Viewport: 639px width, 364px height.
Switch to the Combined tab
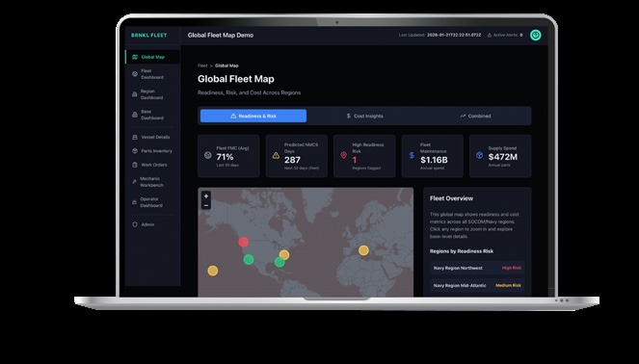point(475,117)
